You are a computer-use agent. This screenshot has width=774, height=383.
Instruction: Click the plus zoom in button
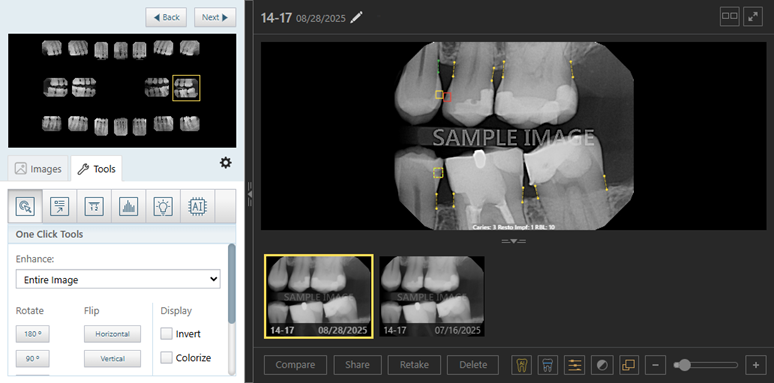(x=756, y=365)
